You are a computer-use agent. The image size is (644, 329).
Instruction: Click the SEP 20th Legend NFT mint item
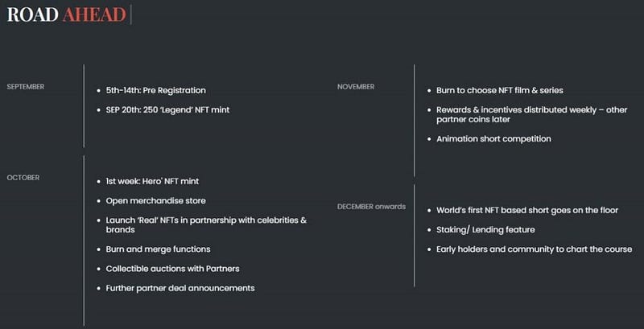coord(167,110)
